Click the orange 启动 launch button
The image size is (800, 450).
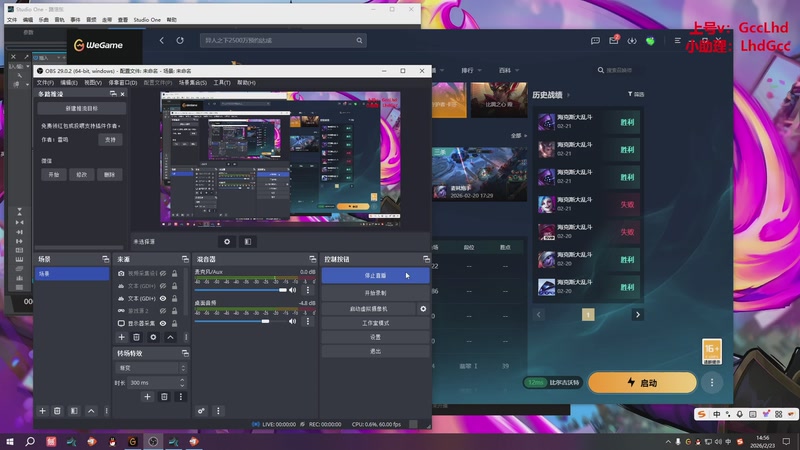642,383
